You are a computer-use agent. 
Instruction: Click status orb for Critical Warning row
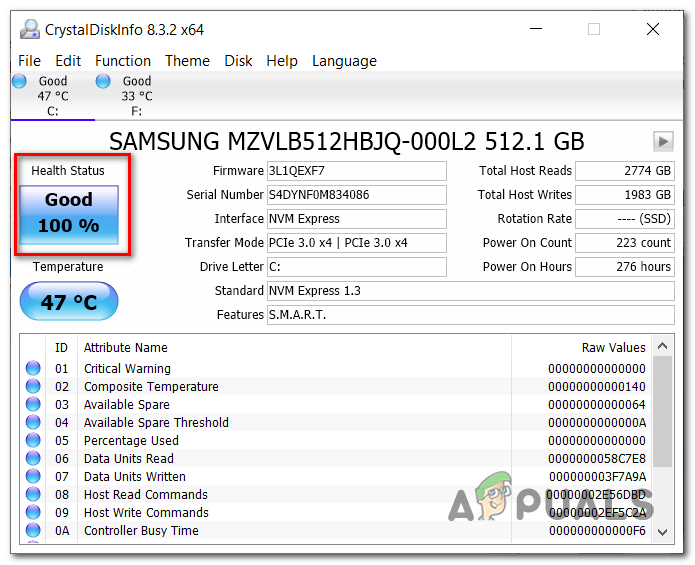coord(33,368)
